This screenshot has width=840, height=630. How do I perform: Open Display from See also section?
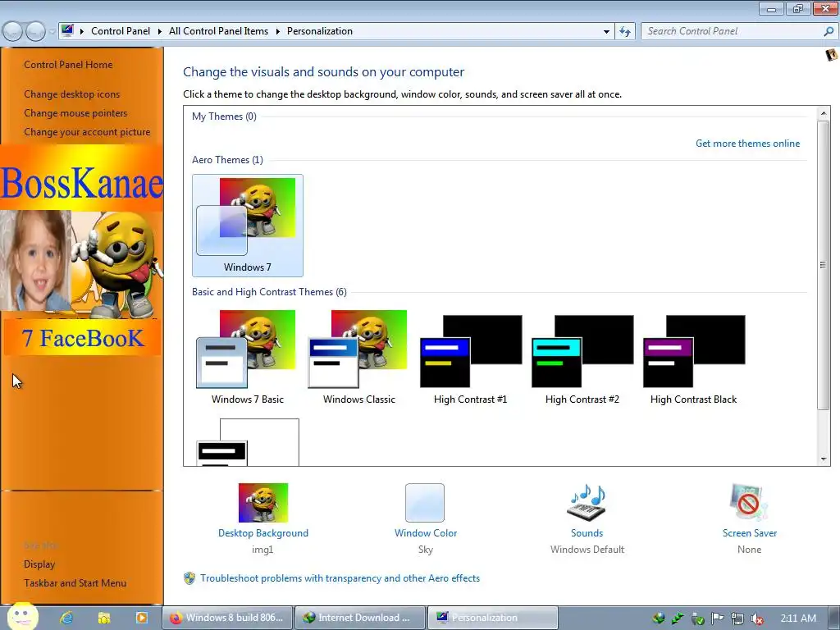click(x=39, y=564)
